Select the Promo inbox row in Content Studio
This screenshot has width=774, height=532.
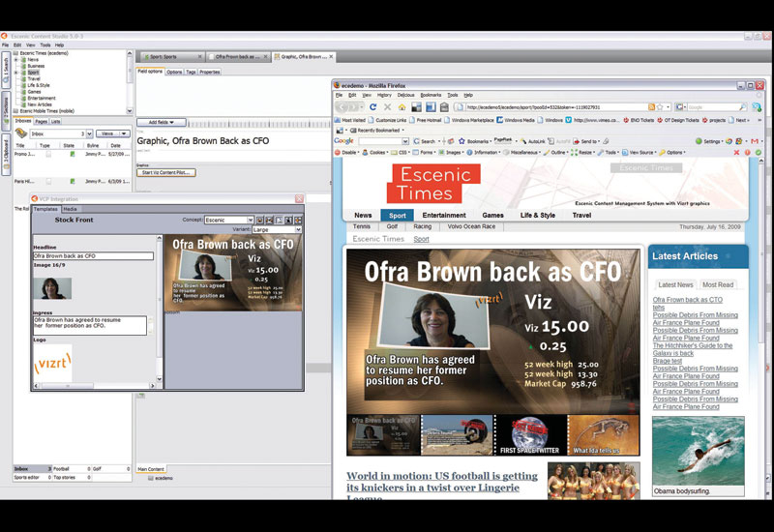72,154
